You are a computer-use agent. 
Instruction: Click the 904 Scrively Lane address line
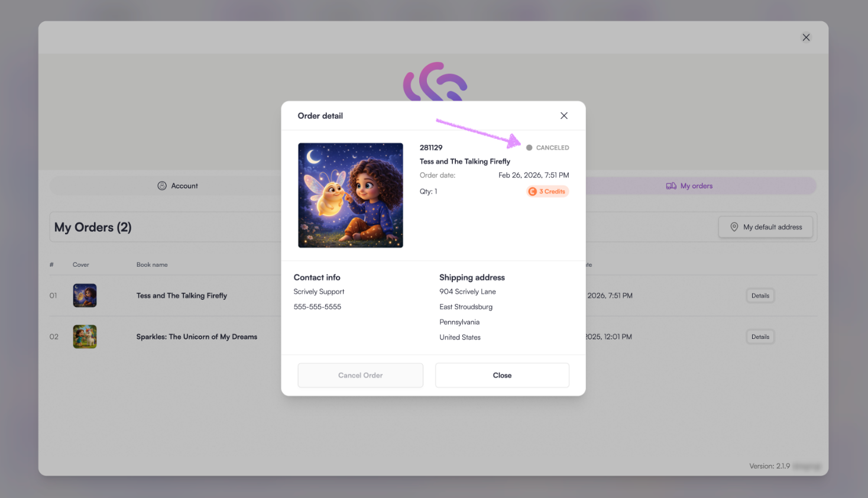[468, 292]
